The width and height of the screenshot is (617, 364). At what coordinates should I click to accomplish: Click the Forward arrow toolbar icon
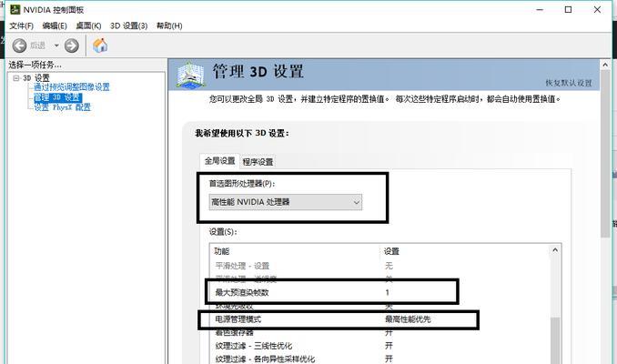pyautogui.click(x=72, y=45)
